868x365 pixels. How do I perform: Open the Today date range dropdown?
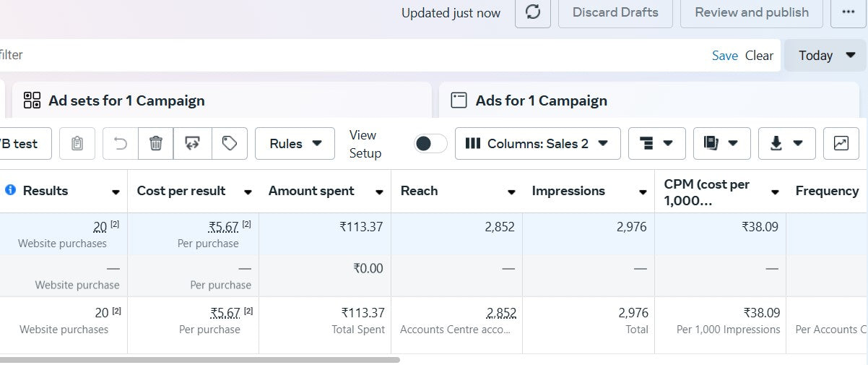pyautogui.click(x=825, y=56)
